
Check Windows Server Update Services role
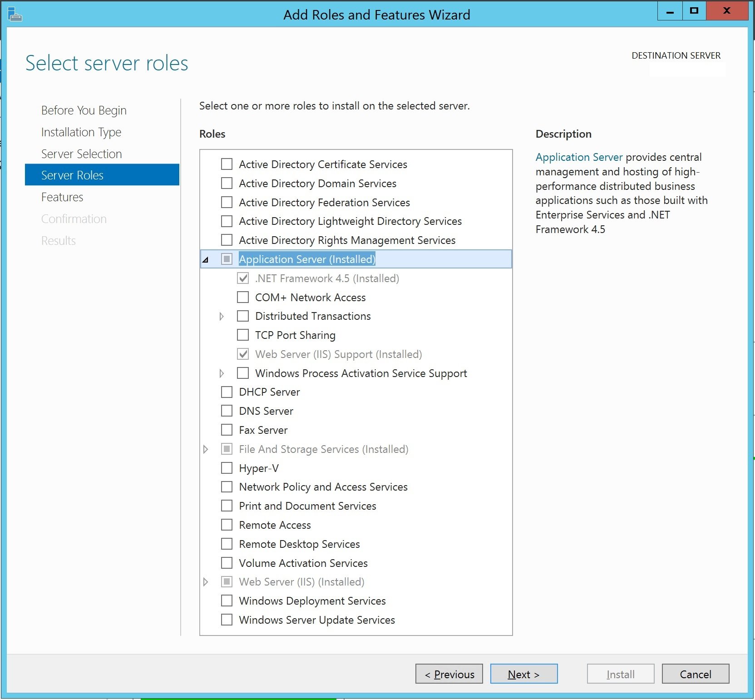pyautogui.click(x=227, y=620)
